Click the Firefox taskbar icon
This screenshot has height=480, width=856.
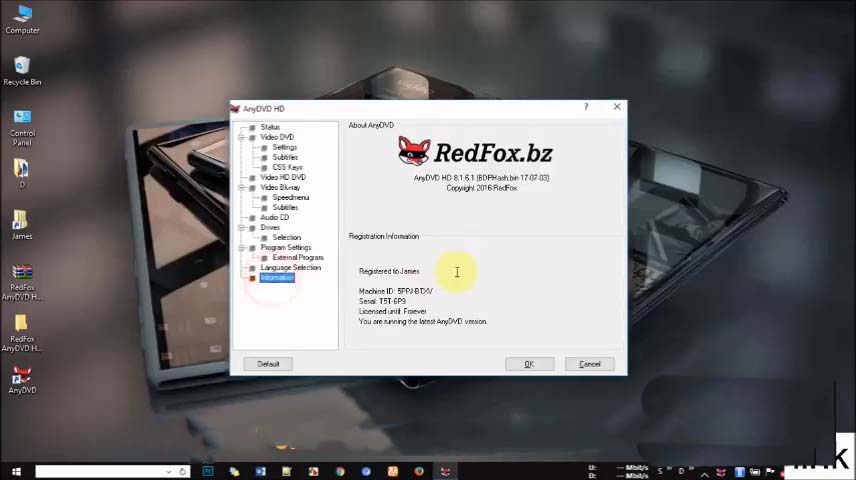click(x=419, y=471)
